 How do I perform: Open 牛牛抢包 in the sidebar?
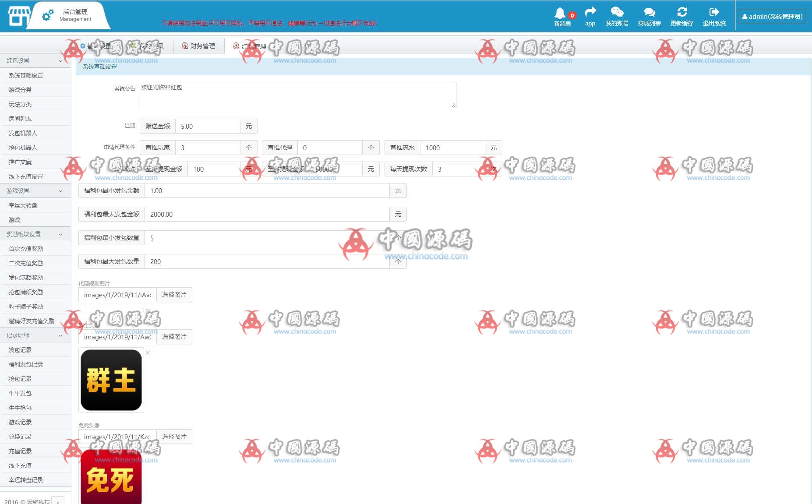pyautogui.click(x=35, y=408)
